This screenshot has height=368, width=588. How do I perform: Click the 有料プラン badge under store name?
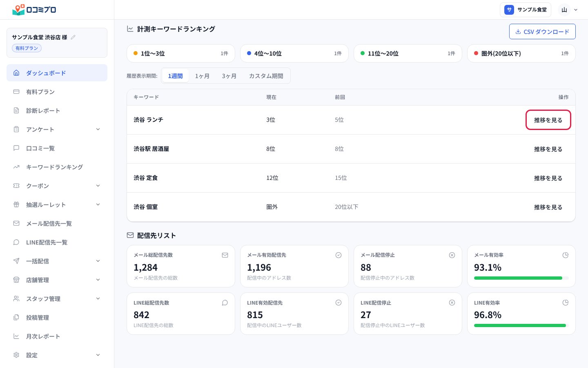[27, 48]
